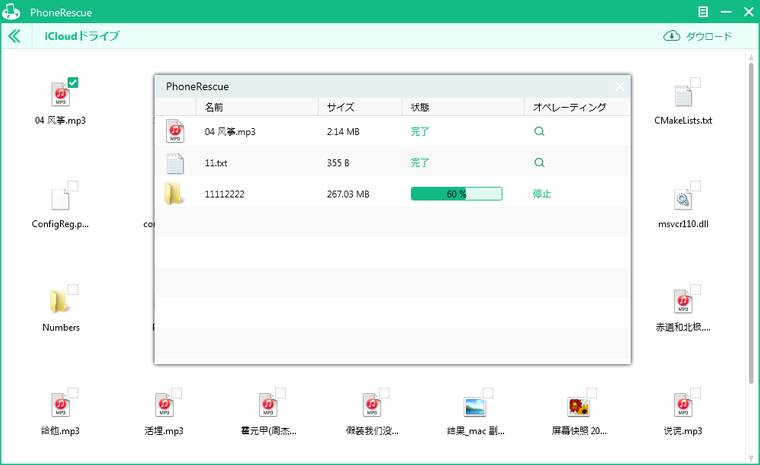760x465 pixels.
Task: Select the 假装我们没 mp3 file icon
Action: [371, 405]
